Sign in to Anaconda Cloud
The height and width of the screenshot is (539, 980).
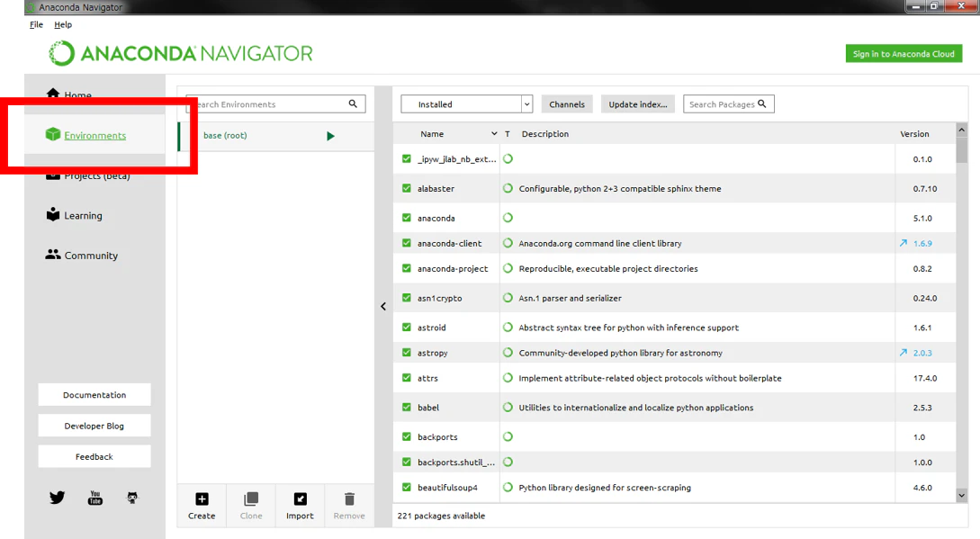pyautogui.click(x=904, y=54)
